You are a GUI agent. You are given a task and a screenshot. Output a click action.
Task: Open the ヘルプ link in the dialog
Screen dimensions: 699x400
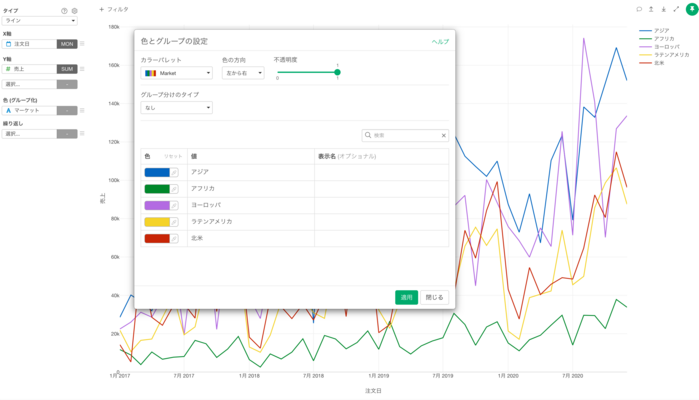coord(440,42)
